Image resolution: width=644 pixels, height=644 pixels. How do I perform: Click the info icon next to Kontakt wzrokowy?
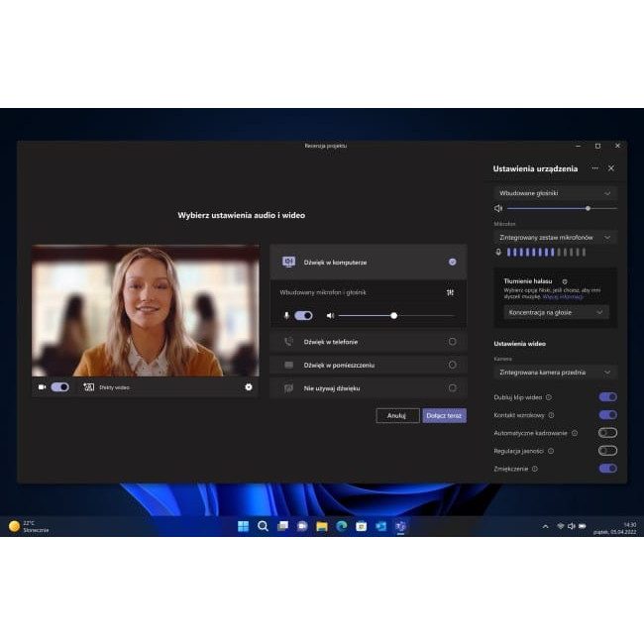click(x=551, y=415)
